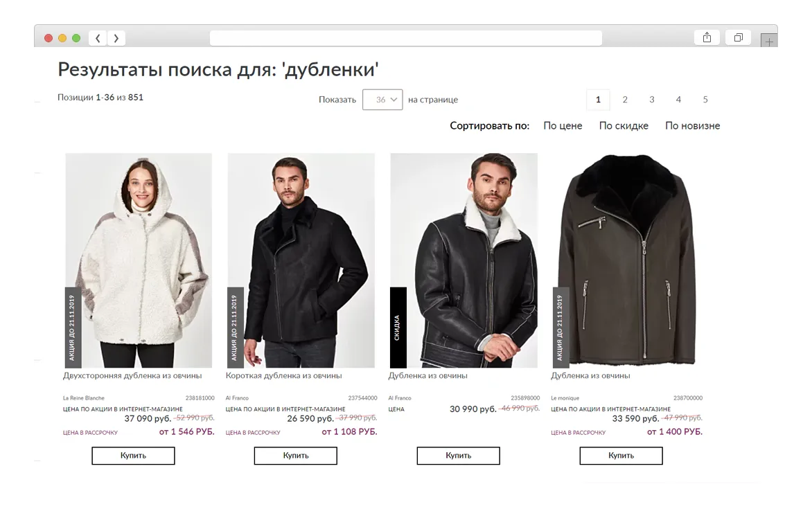This screenshot has width=812, height=518.
Task: Open the Двухсторонняя дубленка из овчины title link
Action: [132, 376]
